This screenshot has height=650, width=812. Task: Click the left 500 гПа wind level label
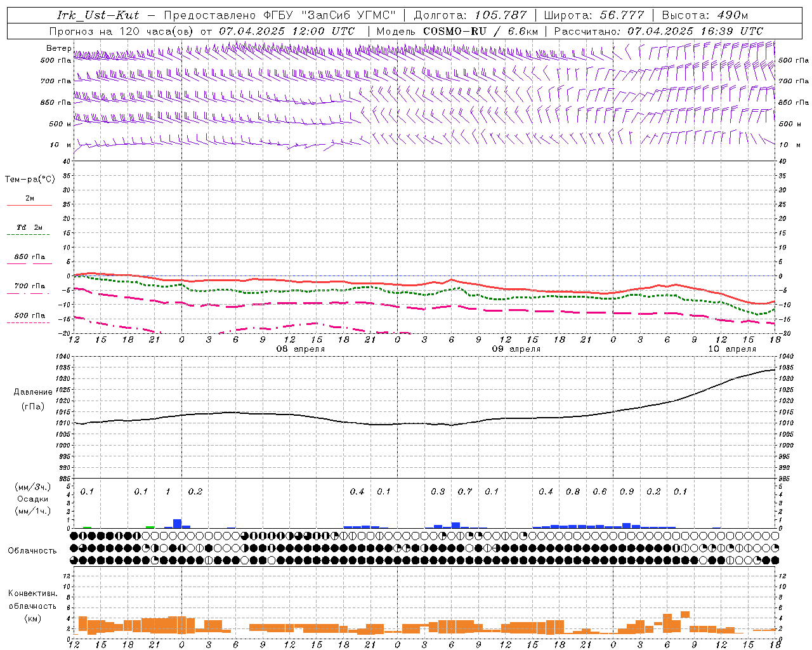point(56,60)
